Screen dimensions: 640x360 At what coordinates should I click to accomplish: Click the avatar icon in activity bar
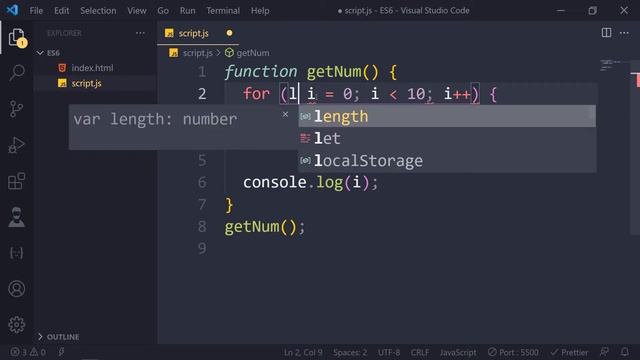point(16,217)
